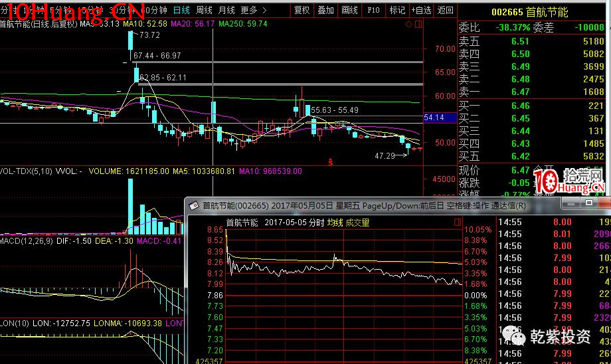Viewport: 611px width, 364px height.
Task: Select the 买三 6.44 bid row
Action: pyautogui.click(x=531, y=131)
